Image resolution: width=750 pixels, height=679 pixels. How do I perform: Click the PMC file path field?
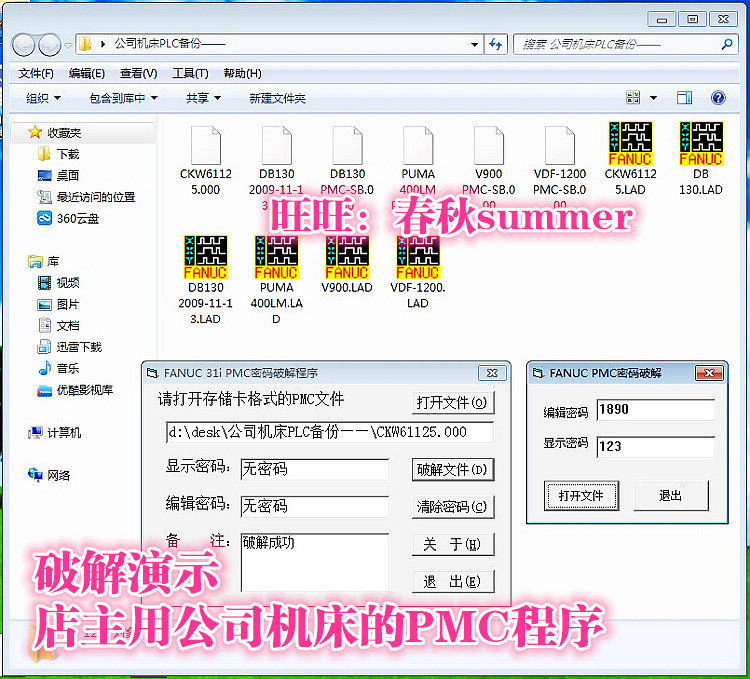pyautogui.click(x=330, y=432)
